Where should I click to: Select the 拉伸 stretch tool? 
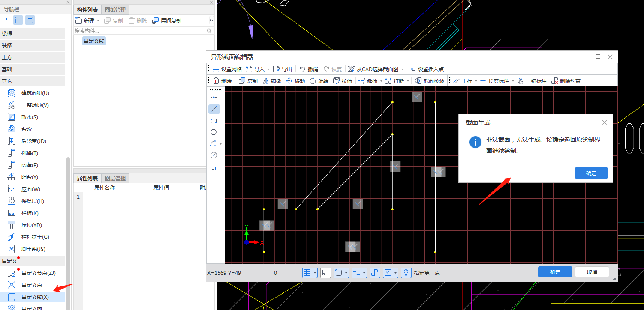click(343, 81)
